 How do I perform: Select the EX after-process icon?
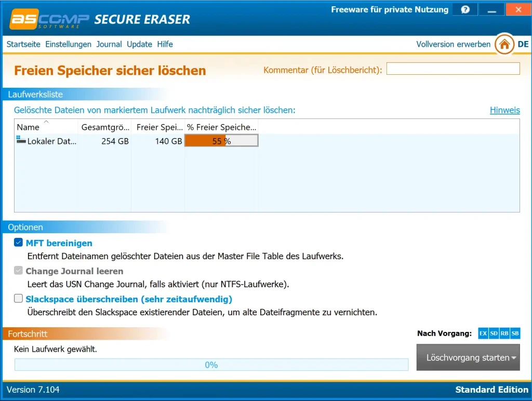click(x=483, y=333)
